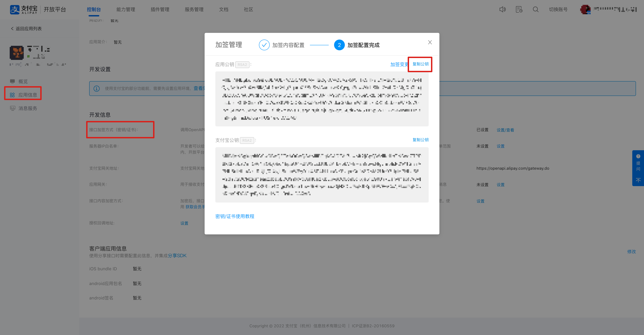Click the app thumbnail in sidebar
Image resolution: width=644 pixels, height=335 pixels.
17,53
